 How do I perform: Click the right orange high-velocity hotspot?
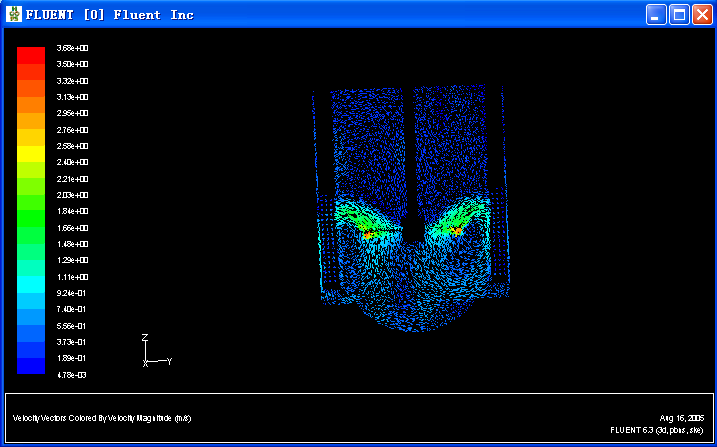point(456,231)
